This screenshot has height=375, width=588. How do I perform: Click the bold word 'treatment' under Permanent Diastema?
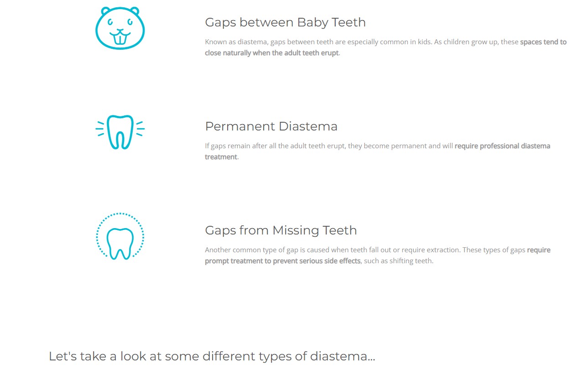(x=221, y=157)
